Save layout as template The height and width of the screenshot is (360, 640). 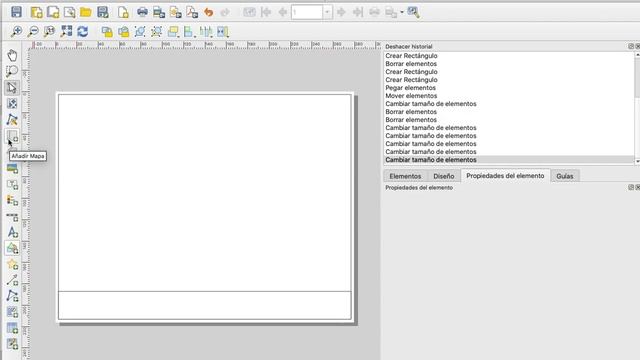point(102,12)
